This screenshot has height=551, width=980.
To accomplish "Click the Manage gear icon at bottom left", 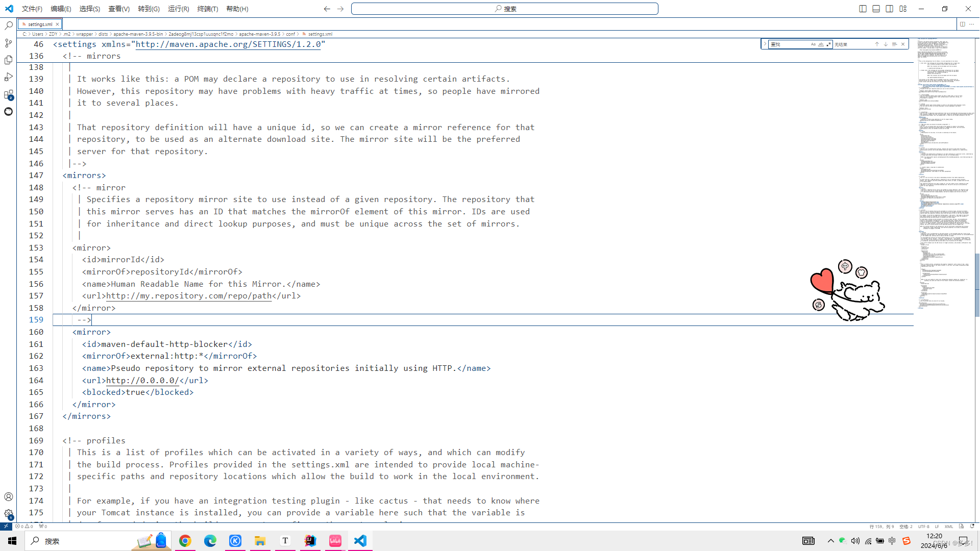I will coord(8,514).
